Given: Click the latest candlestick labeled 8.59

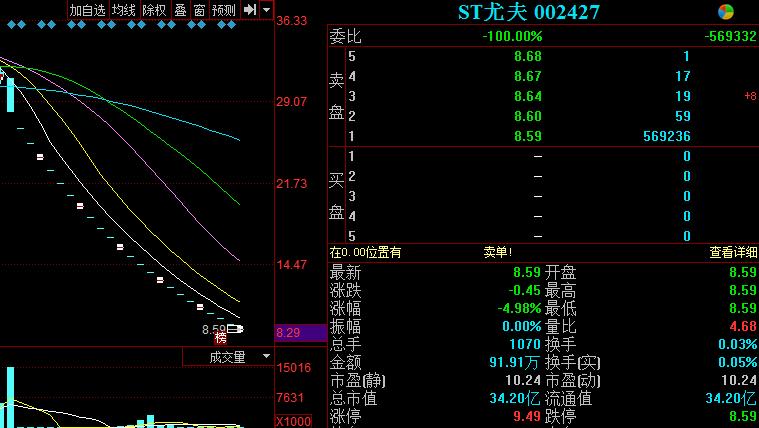Looking at the screenshot, I should click(x=235, y=329).
